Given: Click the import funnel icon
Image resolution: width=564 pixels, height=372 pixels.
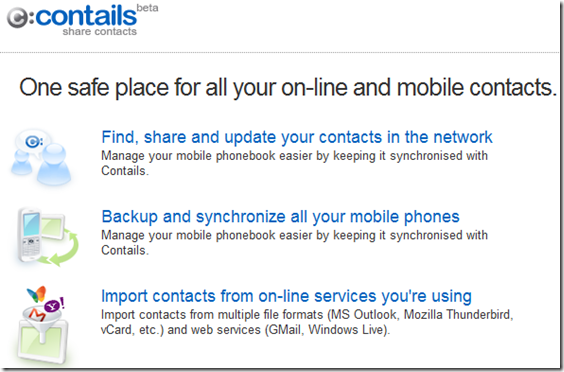Looking at the screenshot, I should pyautogui.click(x=42, y=324).
